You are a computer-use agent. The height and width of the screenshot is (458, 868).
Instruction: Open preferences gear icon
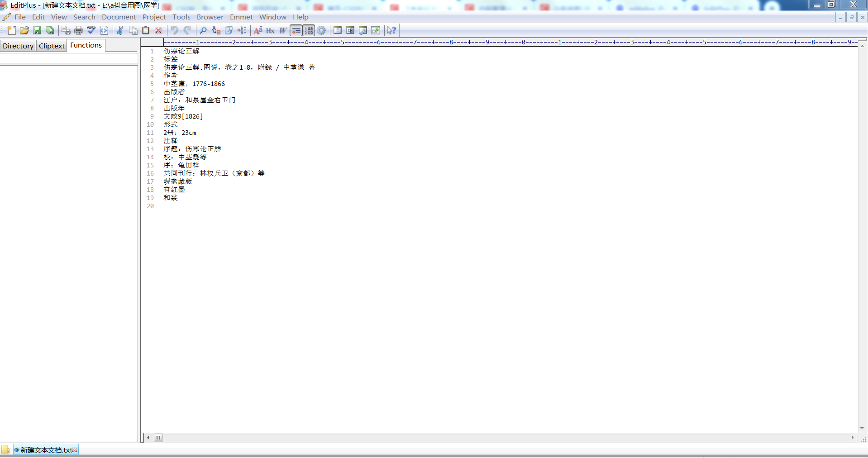pos(321,30)
